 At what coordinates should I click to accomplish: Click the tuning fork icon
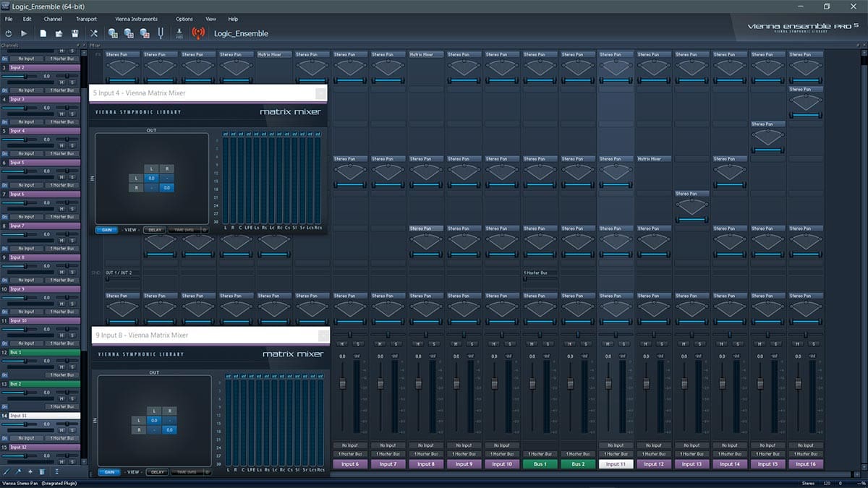tap(160, 33)
